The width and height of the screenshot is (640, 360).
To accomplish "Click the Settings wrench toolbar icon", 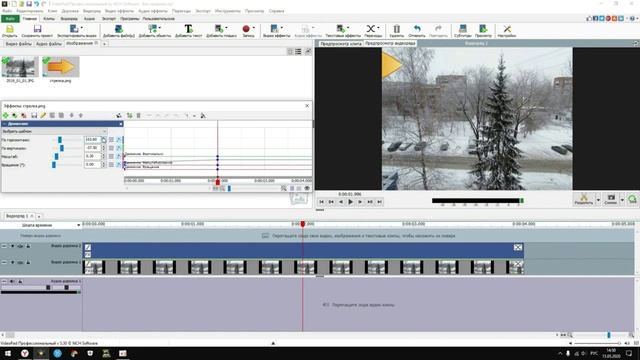I will click(x=507, y=29).
